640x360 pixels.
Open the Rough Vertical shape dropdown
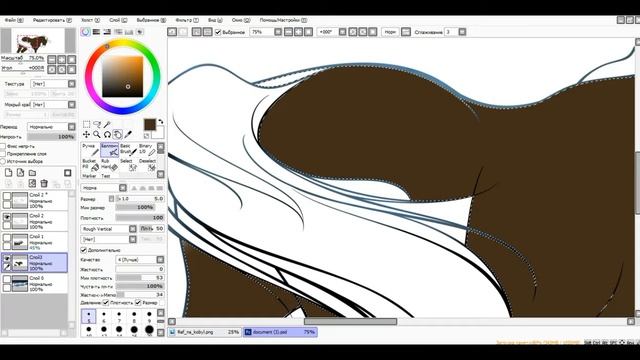[x=109, y=229]
